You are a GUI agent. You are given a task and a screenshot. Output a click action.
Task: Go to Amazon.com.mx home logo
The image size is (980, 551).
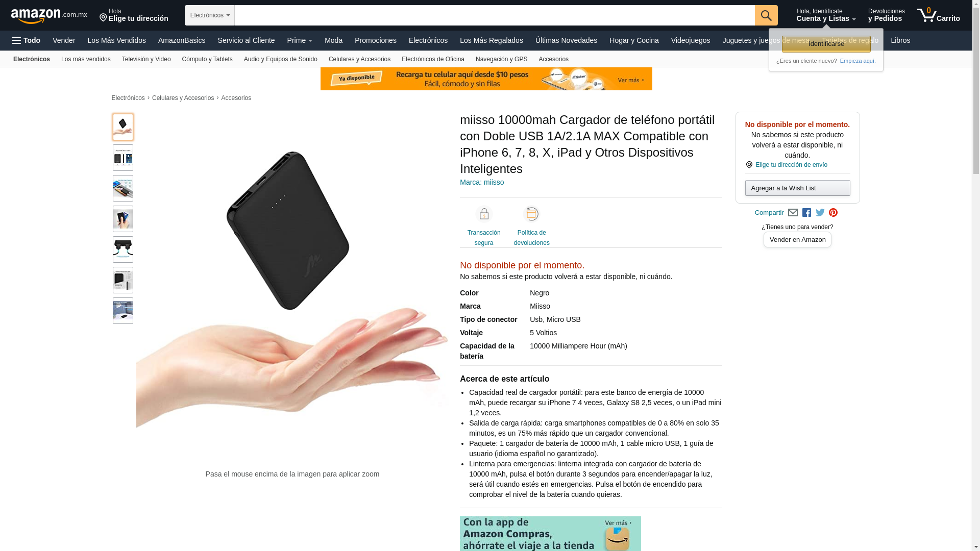pyautogui.click(x=49, y=15)
